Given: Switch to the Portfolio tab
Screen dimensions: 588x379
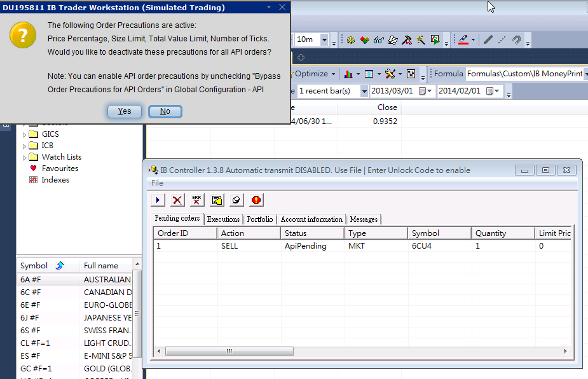Looking at the screenshot, I should [260, 219].
